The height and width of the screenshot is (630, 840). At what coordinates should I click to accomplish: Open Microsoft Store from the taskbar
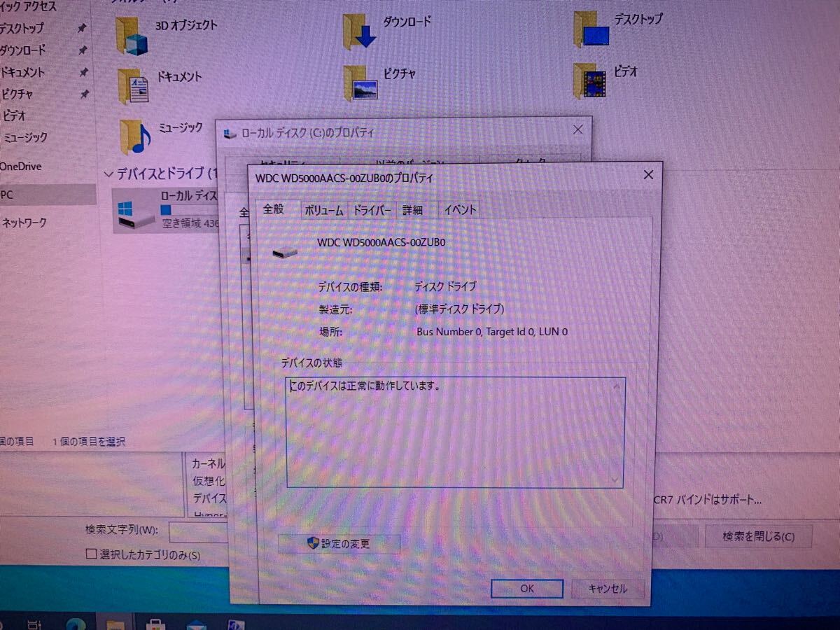pyautogui.click(x=155, y=624)
